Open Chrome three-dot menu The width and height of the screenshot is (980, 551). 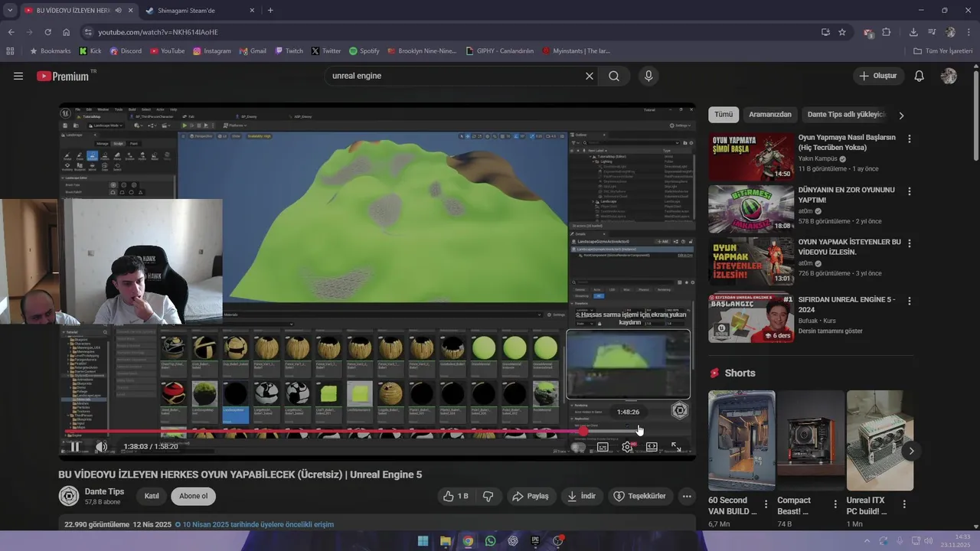click(x=969, y=32)
